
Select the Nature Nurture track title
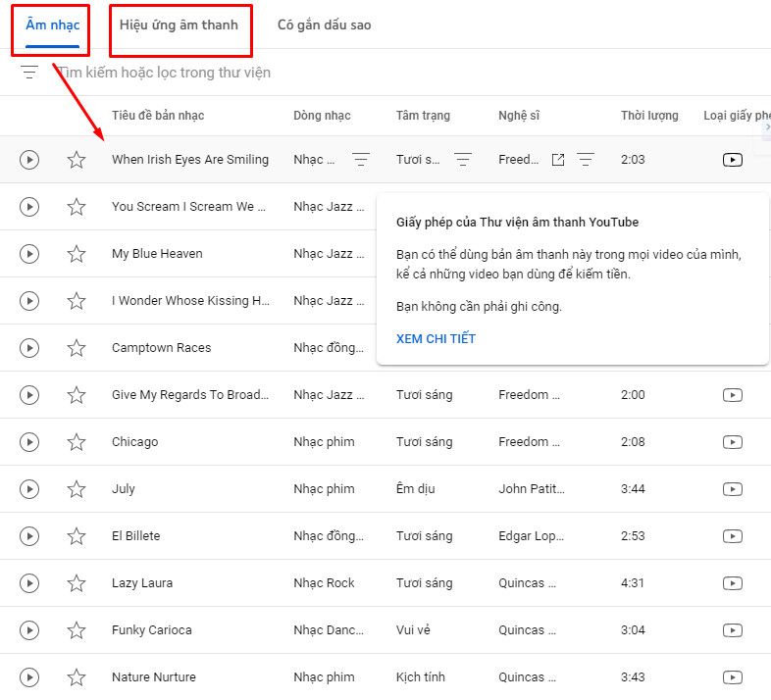153,677
